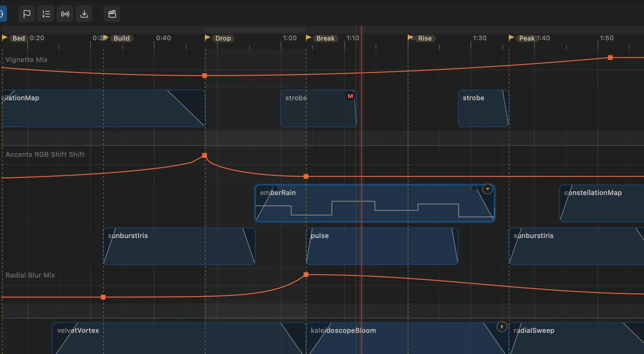Select the Drop marker flag

pyautogui.click(x=207, y=38)
